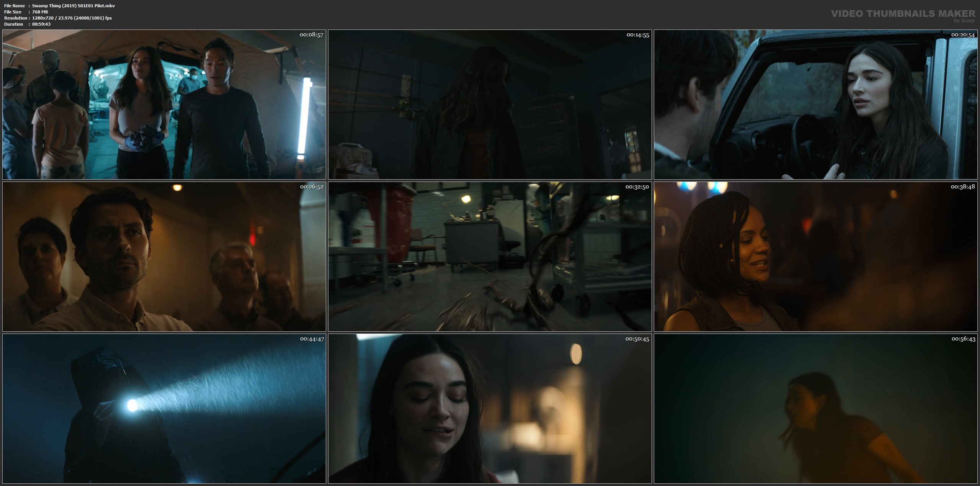Click the 'by Scorp' credit text
The image size is (980, 486).
(x=964, y=21)
